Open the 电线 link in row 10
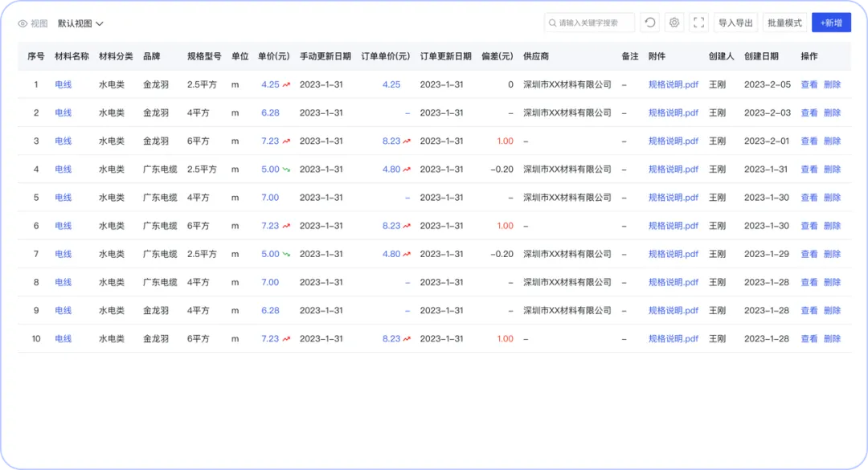868x470 pixels. [63, 339]
